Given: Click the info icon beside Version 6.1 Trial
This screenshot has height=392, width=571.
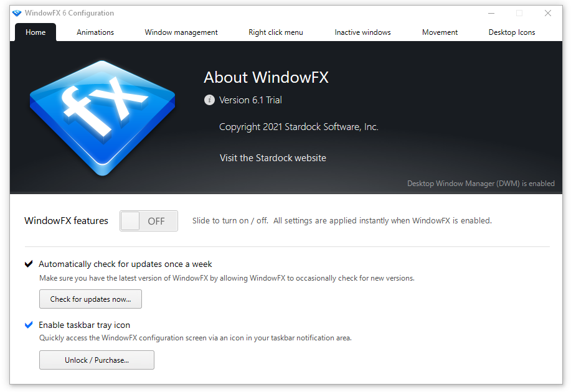Looking at the screenshot, I should pos(209,100).
